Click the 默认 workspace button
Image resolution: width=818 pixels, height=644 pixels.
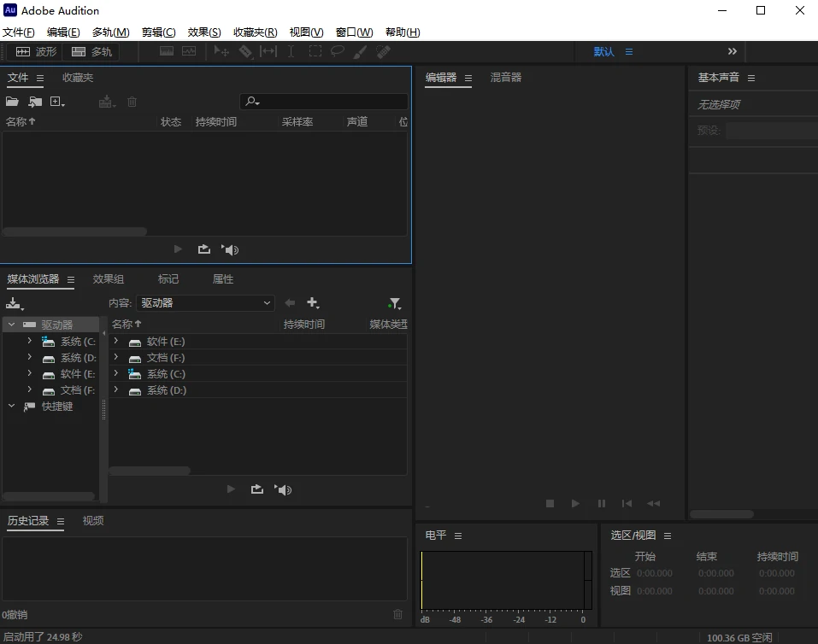click(603, 52)
